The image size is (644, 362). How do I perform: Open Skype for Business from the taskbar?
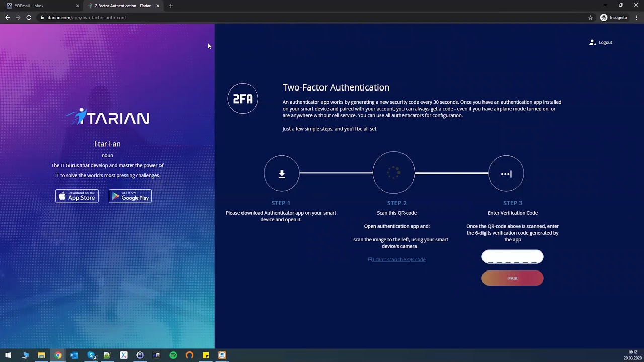coord(91,355)
